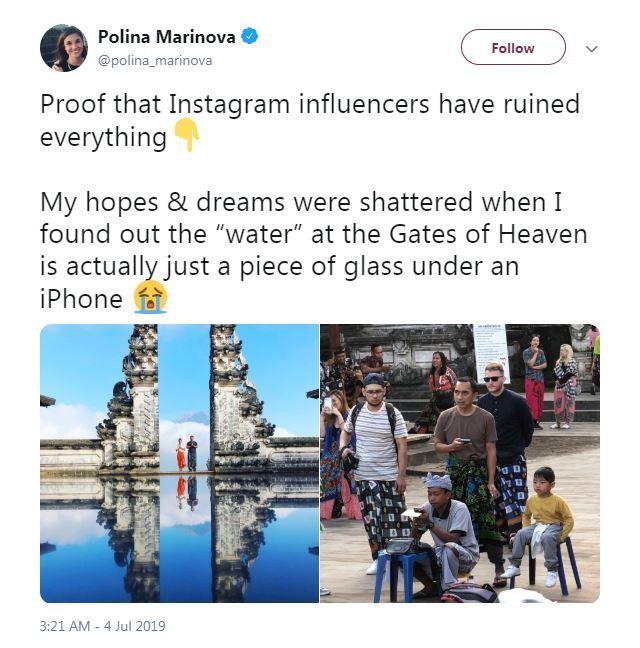Open the photo of men with phones
Viewport: 640px width, 648px height.
tap(460, 463)
